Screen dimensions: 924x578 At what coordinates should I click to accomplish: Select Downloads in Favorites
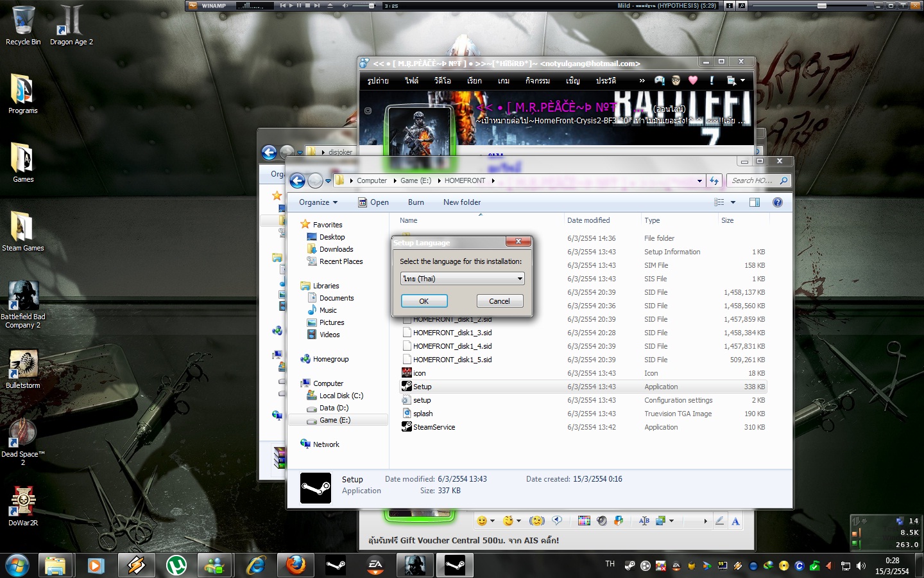pyautogui.click(x=336, y=249)
